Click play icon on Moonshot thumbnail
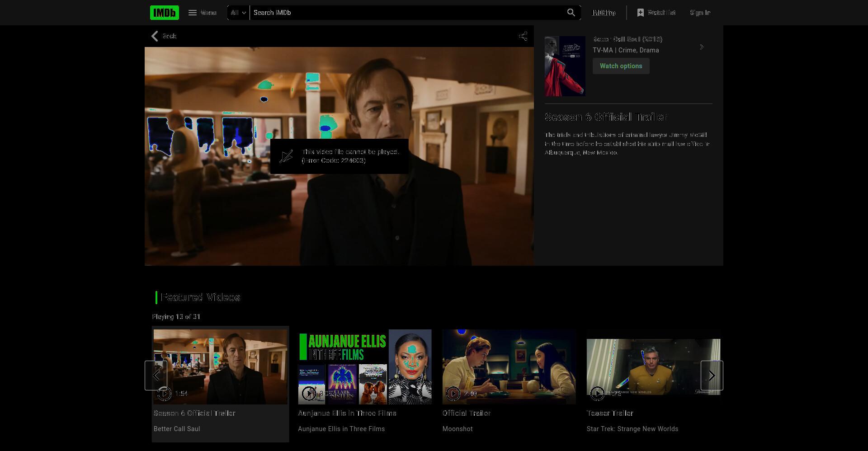The image size is (868, 451). pyautogui.click(x=453, y=394)
